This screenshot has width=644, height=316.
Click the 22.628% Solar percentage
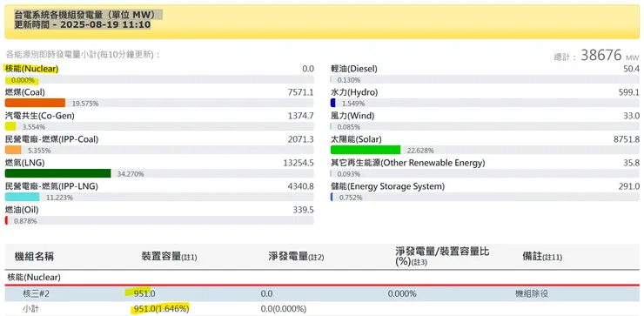(x=420, y=151)
